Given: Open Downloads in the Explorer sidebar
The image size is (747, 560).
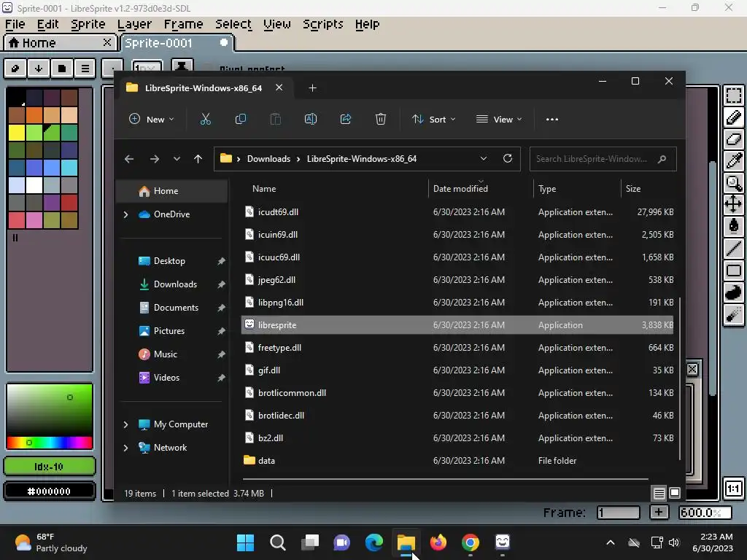Looking at the screenshot, I should [175, 284].
